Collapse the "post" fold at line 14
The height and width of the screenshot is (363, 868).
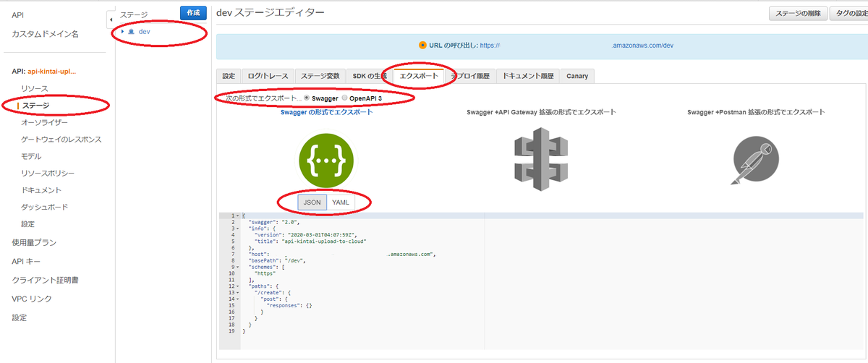click(237, 300)
